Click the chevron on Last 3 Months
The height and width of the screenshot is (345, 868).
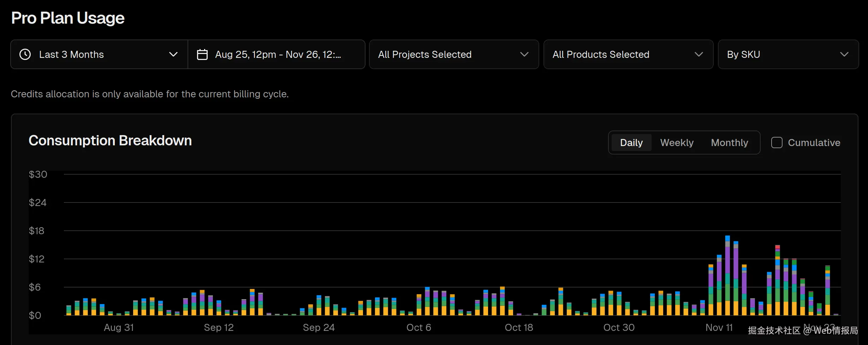point(173,54)
